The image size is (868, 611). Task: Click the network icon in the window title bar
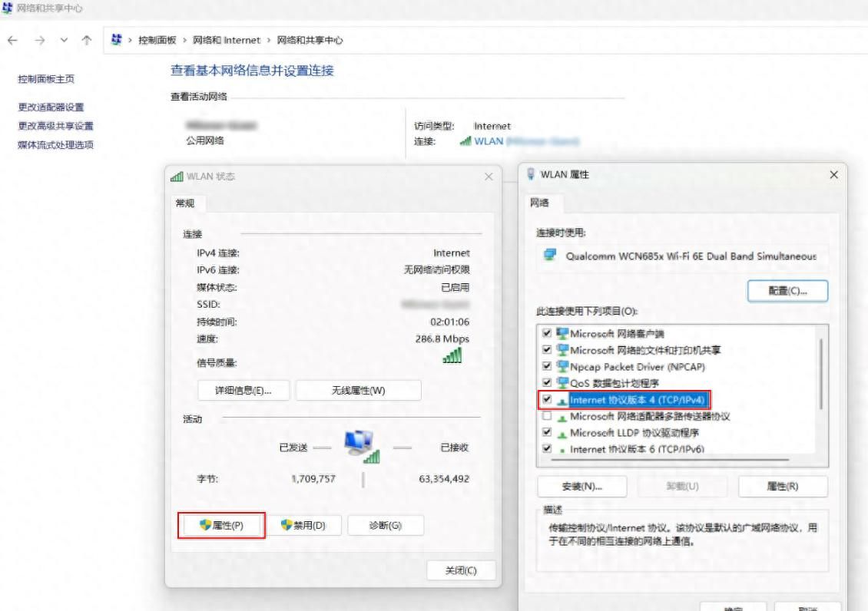click(x=6, y=8)
